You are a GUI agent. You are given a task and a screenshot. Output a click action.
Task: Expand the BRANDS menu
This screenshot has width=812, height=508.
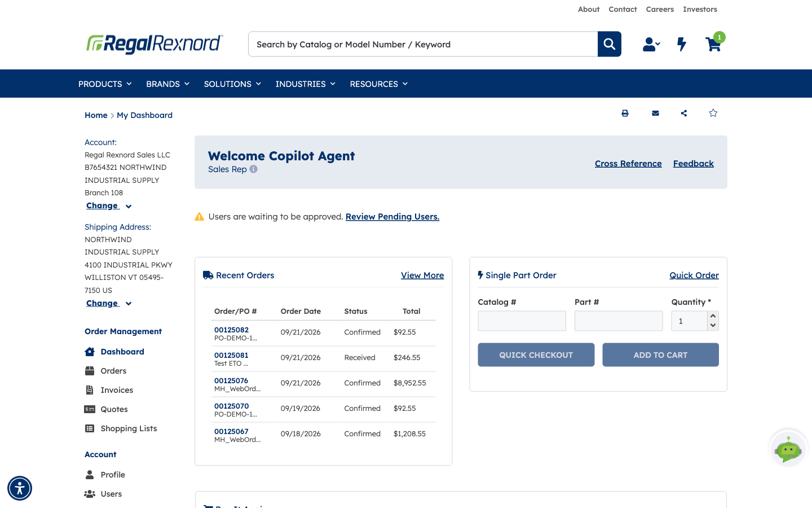click(x=167, y=84)
